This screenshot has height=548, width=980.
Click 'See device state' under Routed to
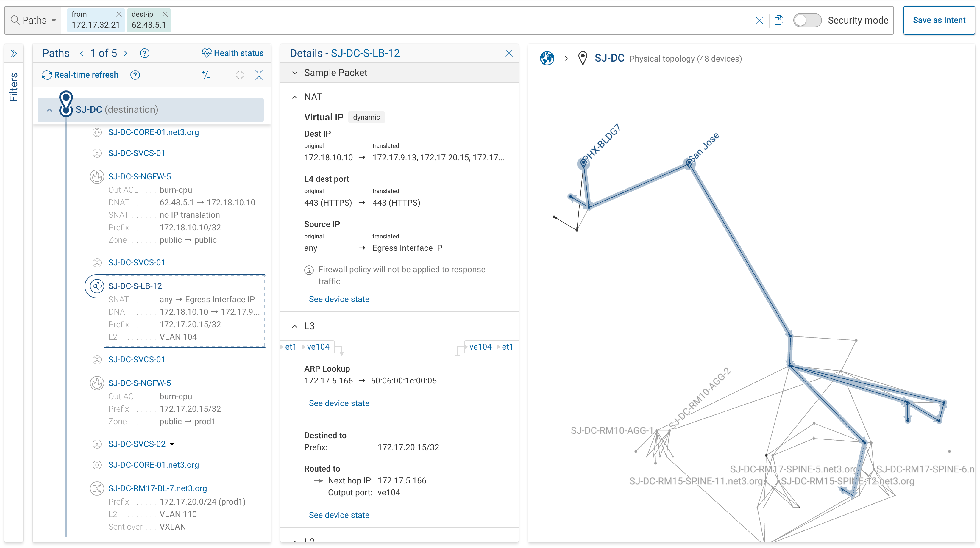point(339,515)
